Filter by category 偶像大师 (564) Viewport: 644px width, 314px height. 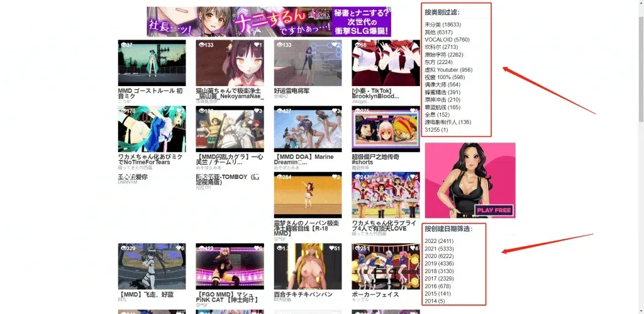tap(442, 84)
